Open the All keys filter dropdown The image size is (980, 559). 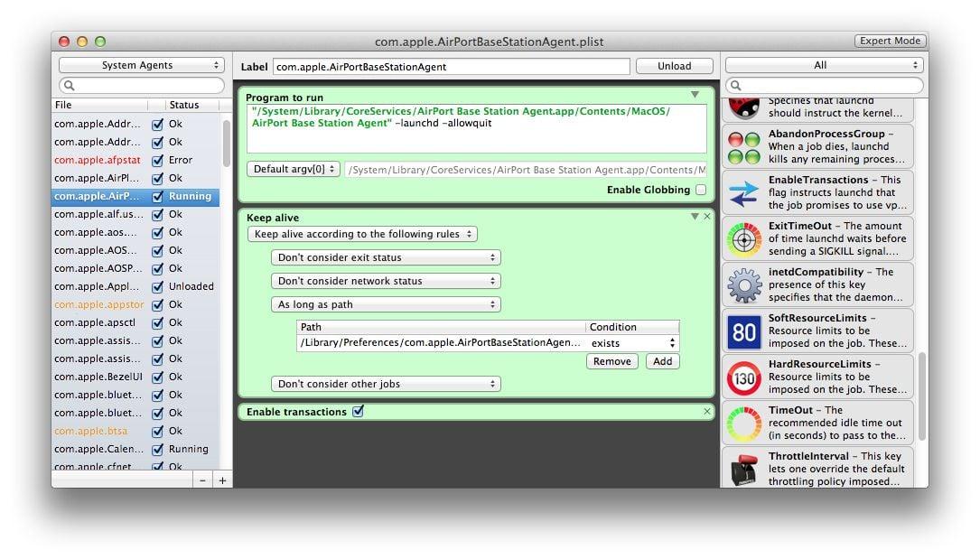824,65
